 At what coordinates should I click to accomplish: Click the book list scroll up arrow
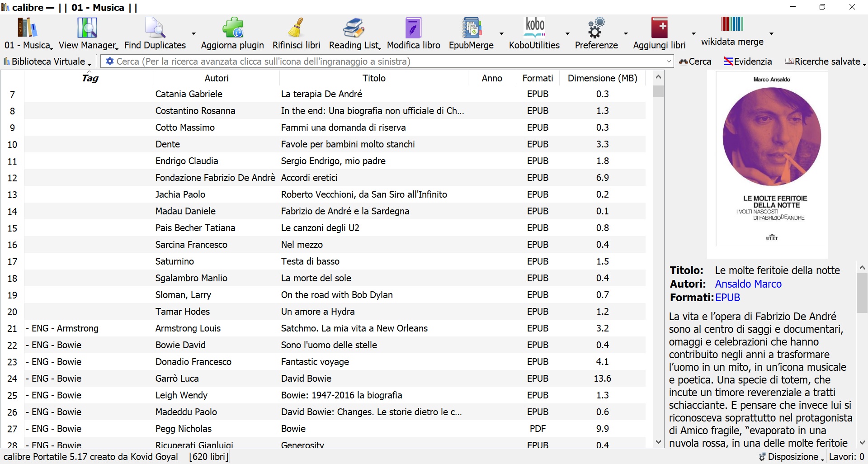658,77
